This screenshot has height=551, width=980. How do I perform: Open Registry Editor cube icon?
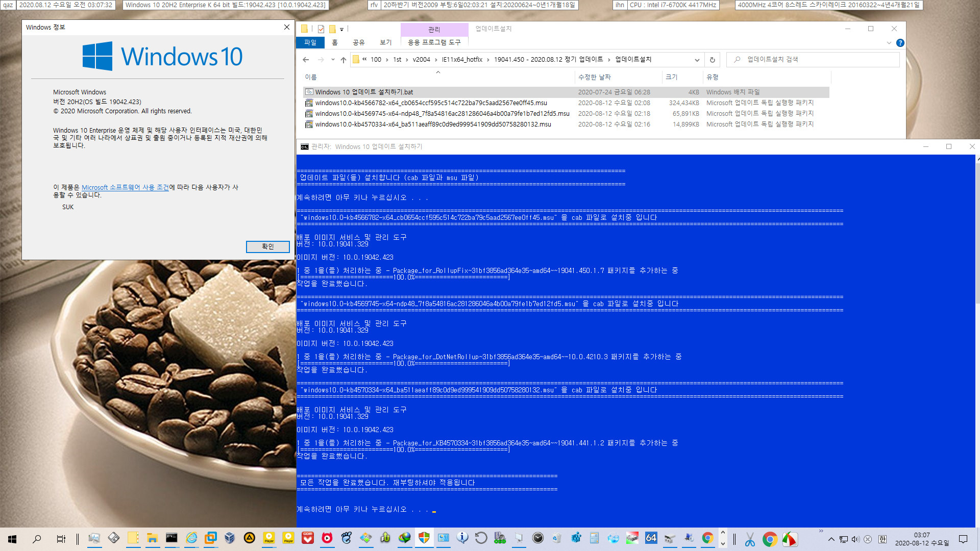coord(576,538)
